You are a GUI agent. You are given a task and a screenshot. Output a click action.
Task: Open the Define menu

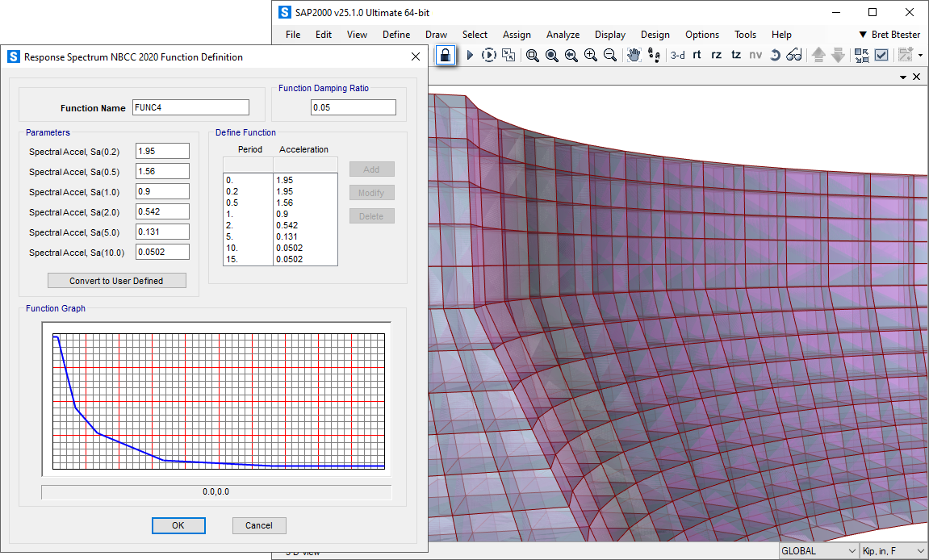pyautogui.click(x=395, y=34)
